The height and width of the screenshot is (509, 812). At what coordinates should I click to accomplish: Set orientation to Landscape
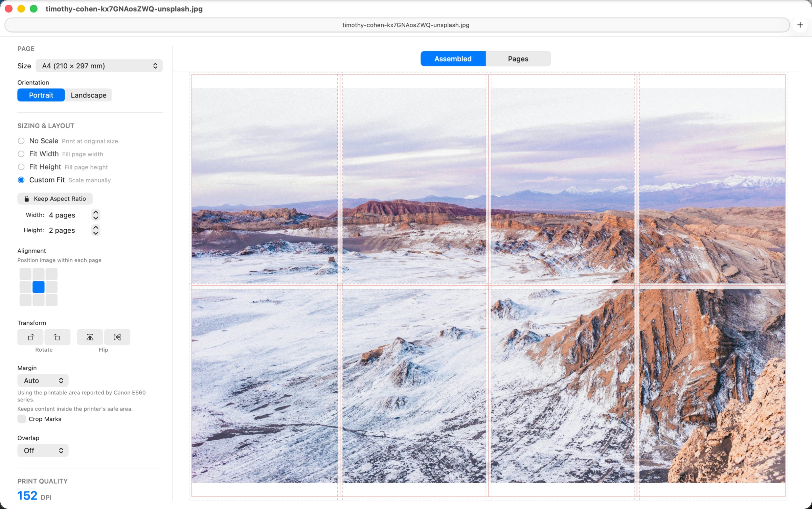point(89,95)
